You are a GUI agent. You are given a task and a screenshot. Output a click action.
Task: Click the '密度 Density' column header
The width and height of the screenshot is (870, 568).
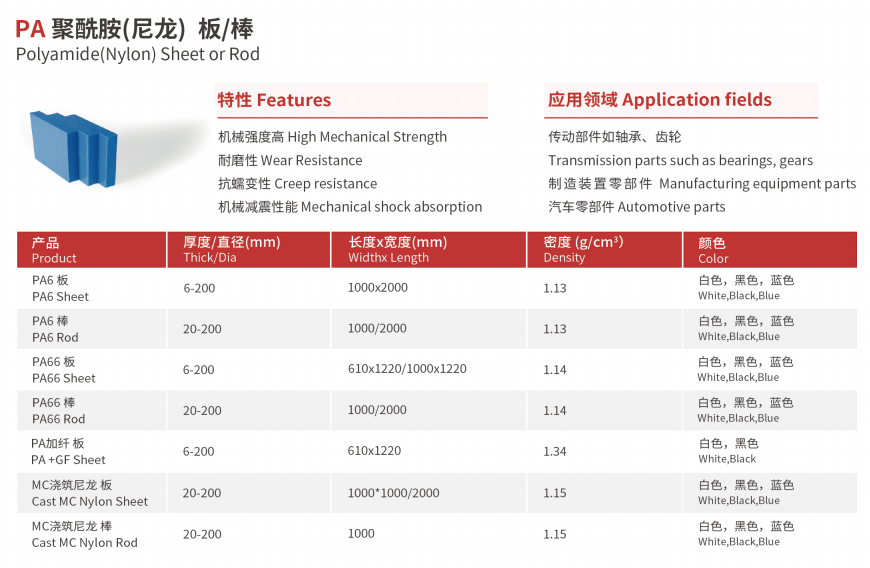604,250
